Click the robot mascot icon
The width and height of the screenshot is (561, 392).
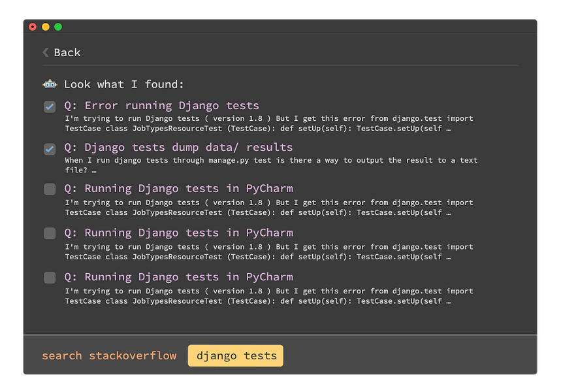50,84
